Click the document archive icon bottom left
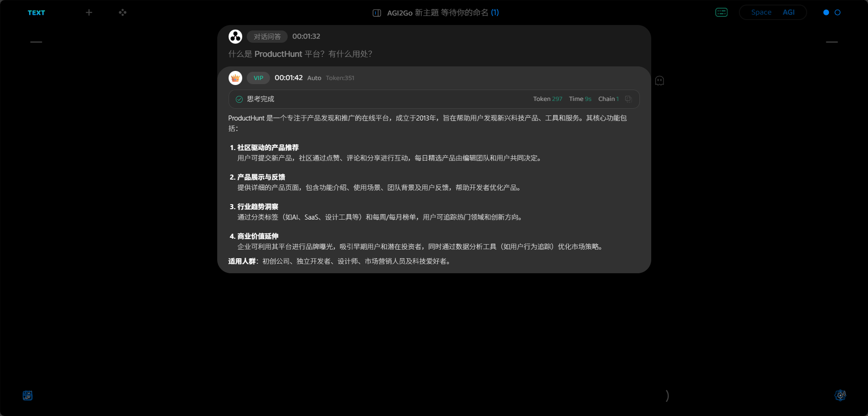Image resolution: width=868 pixels, height=416 pixels. (27, 395)
